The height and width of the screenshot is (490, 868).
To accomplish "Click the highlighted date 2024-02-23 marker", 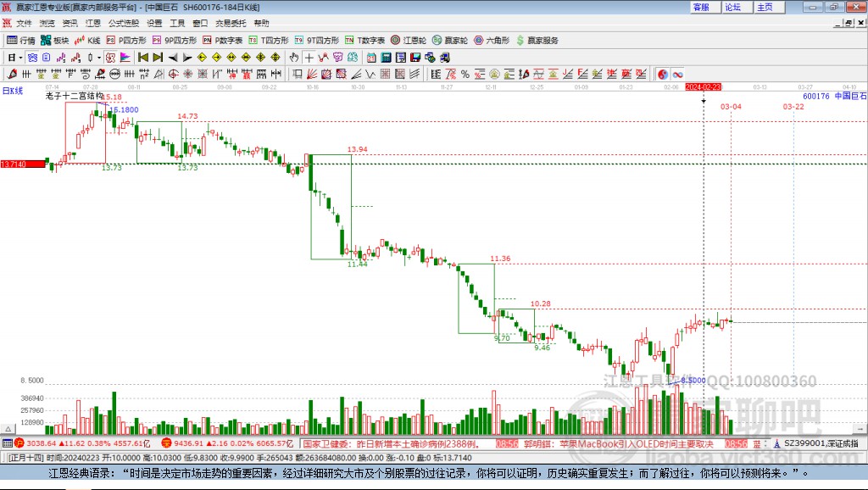I will (703, 87).
